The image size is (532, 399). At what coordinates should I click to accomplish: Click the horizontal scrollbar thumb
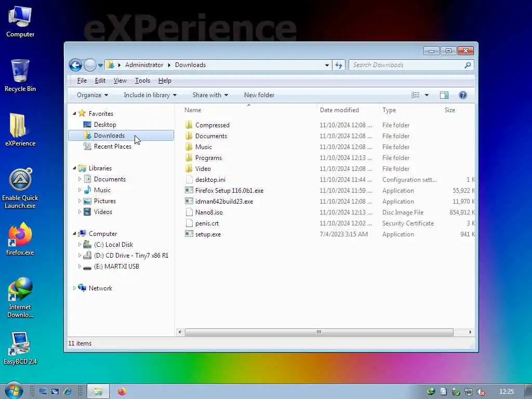[x=319, y=332]
